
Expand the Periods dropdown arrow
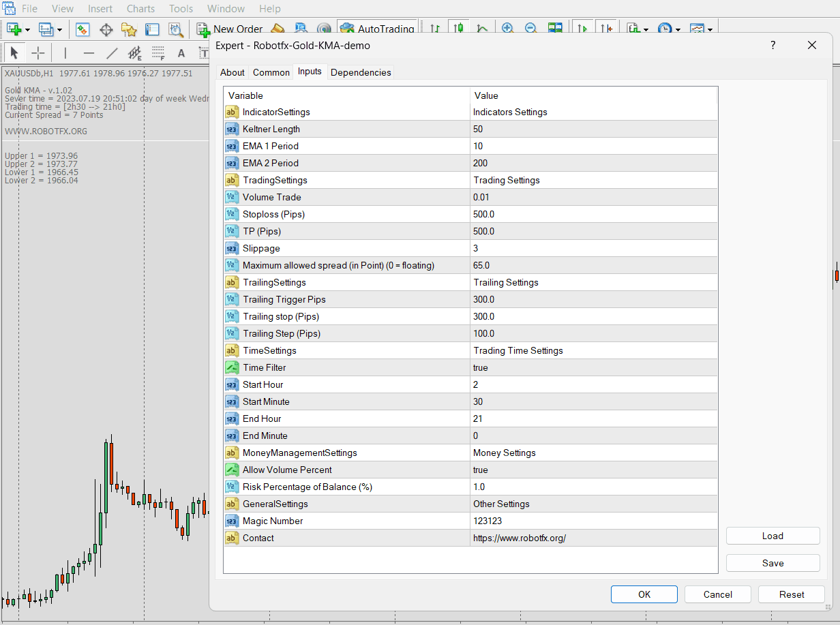click(x=678, y=30)
